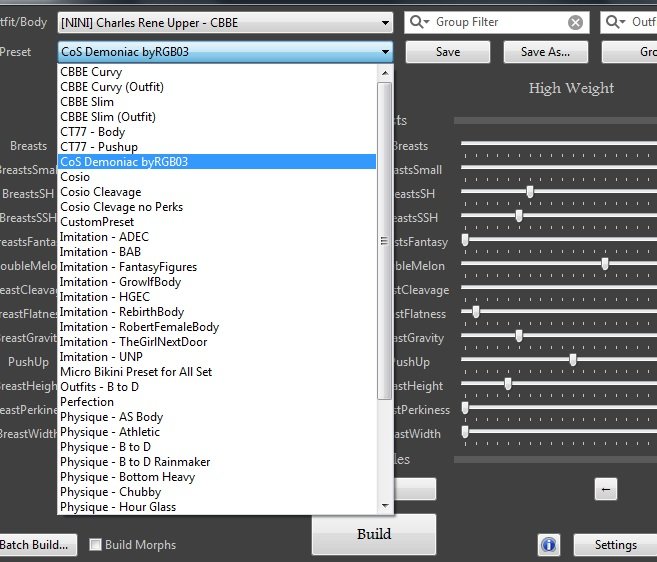
Task: Pick Imitation - RobertFemaleBody preset
Action: click(x=217, y=327)
